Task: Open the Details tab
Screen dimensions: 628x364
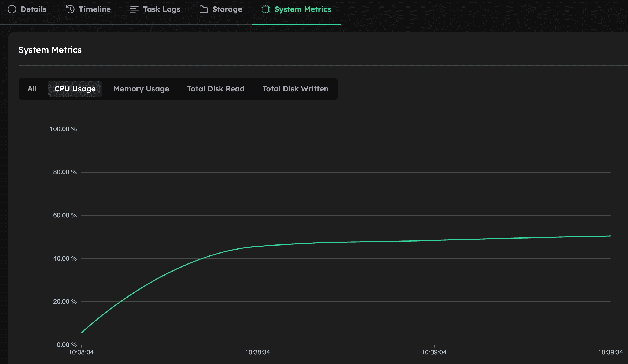Action: [x=34, y=9]
